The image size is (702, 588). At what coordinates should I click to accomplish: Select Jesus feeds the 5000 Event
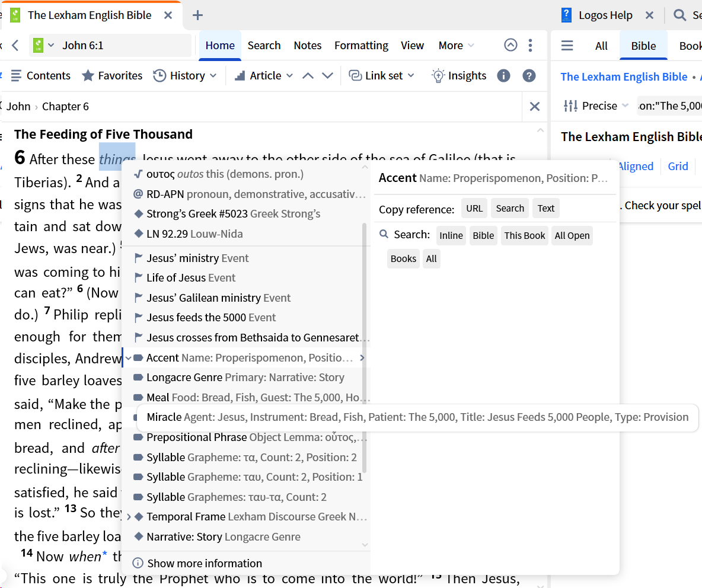click(246, 318)
